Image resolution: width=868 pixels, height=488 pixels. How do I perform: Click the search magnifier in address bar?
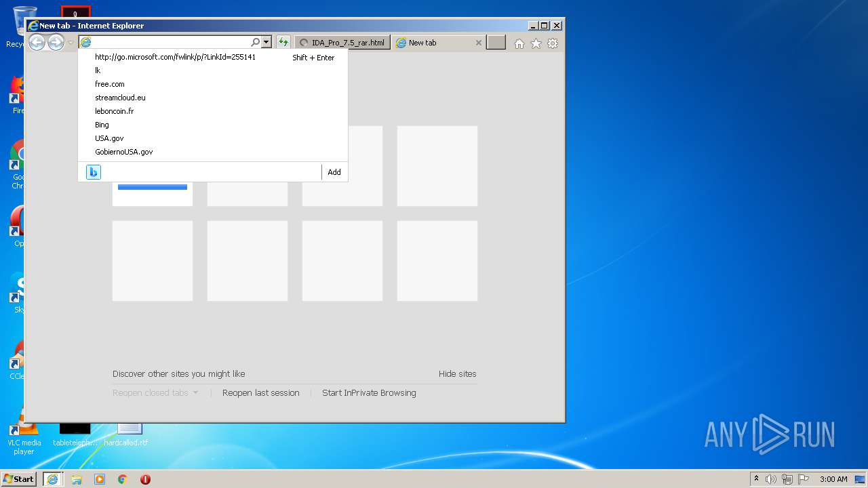pos(256,42)
